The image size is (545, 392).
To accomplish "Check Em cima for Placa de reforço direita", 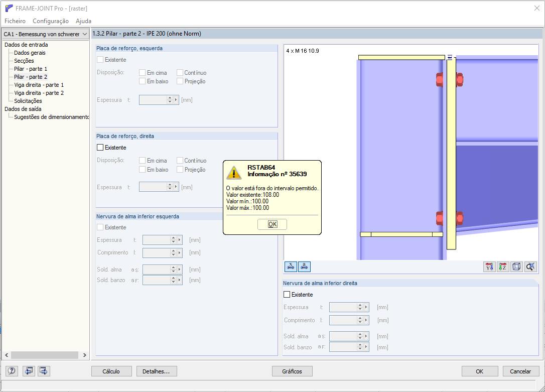I will pyautogui.click(x=142, y=160).
